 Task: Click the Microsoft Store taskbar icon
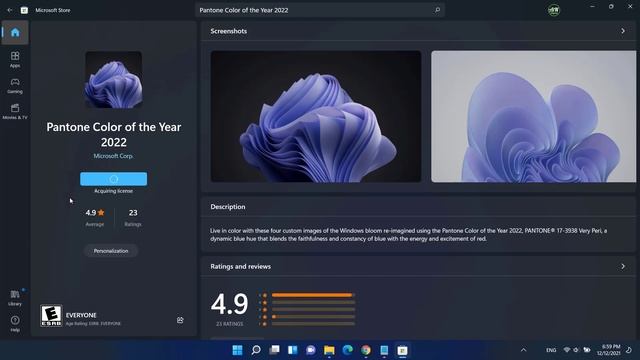[402, 350]
